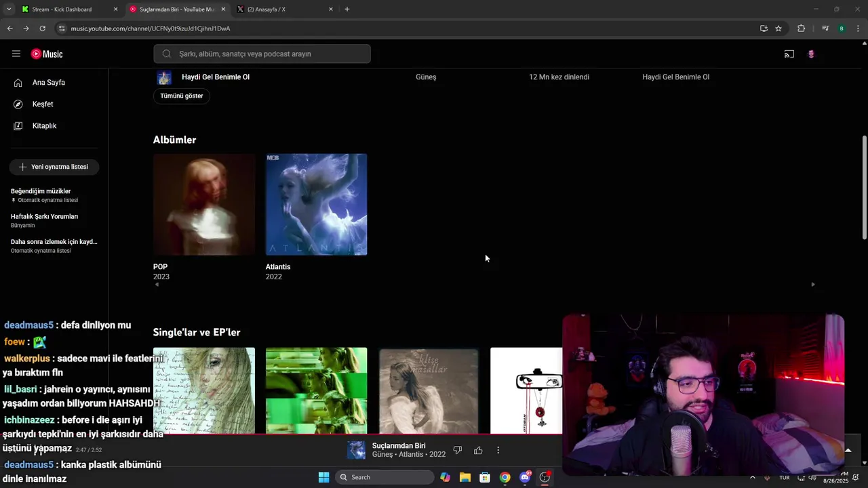Open Windows Start menu
This screenshot has width=868, height=488.
(323, 477)
